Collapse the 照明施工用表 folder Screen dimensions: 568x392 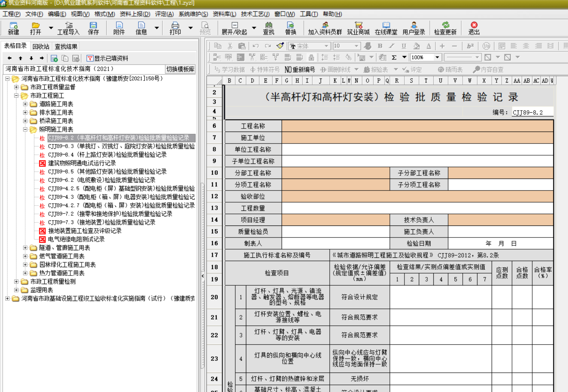point(25,129)
